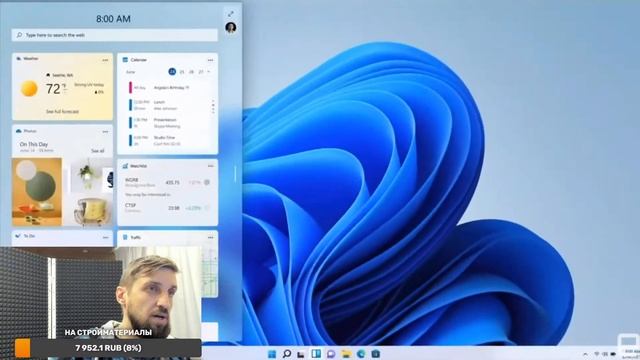Screen dimensions: 640x360
Task: Open the WGRB stock row in Watchlist
Action: pyautogui.click(x=167, y=182)
